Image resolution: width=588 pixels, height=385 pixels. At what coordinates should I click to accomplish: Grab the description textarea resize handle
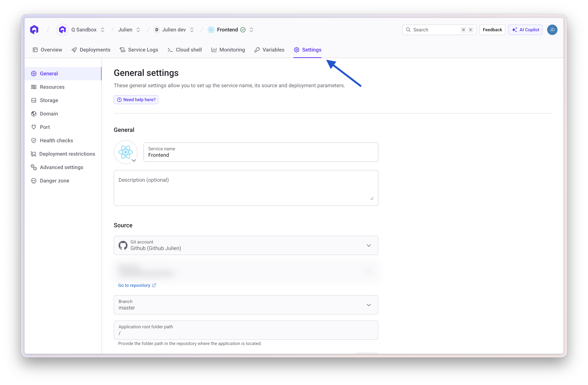point(372,198)
